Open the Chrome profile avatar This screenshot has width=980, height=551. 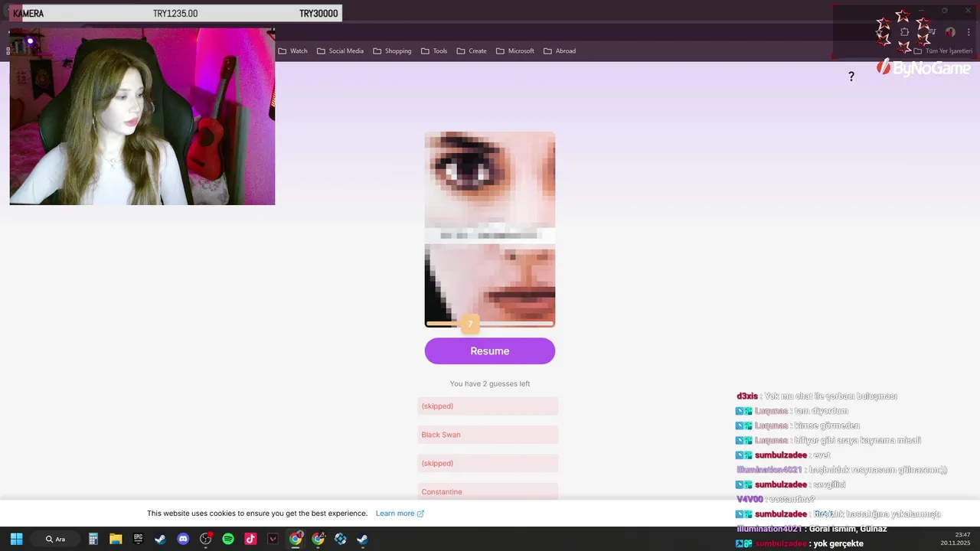pos(950,32)
